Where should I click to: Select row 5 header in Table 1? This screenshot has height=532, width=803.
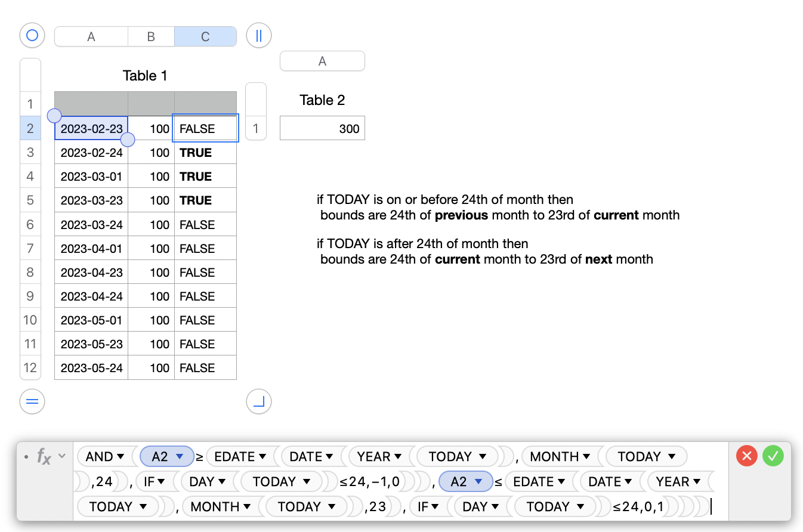click(x=30, y=200)
